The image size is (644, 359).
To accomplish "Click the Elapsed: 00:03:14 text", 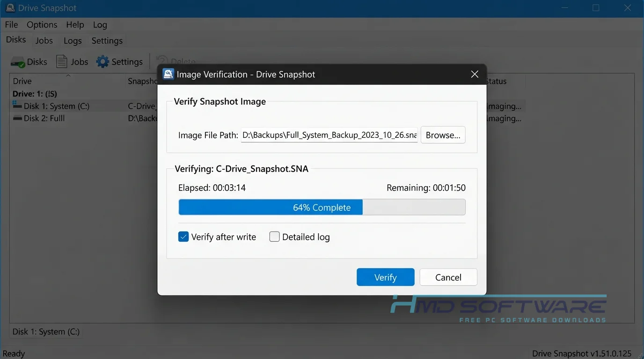I will coord(212,188).
